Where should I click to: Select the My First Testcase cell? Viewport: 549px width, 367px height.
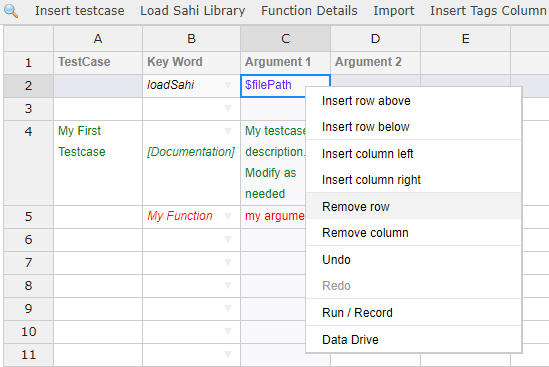click(98, 163)
